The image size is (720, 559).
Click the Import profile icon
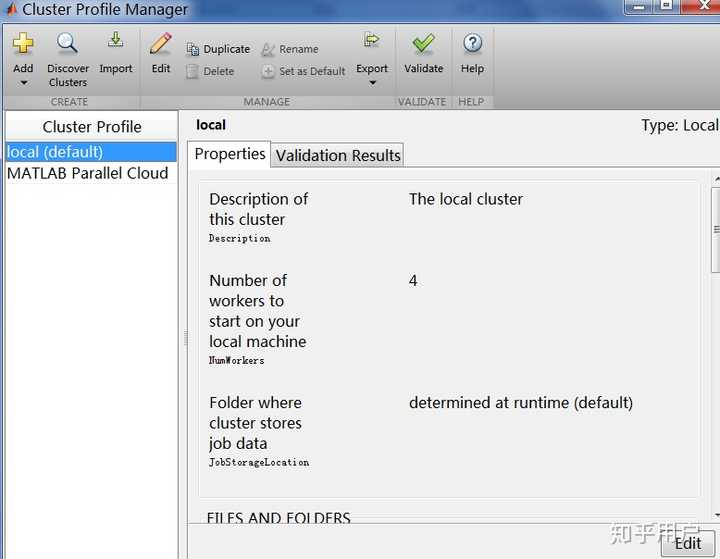pos(115,40)
